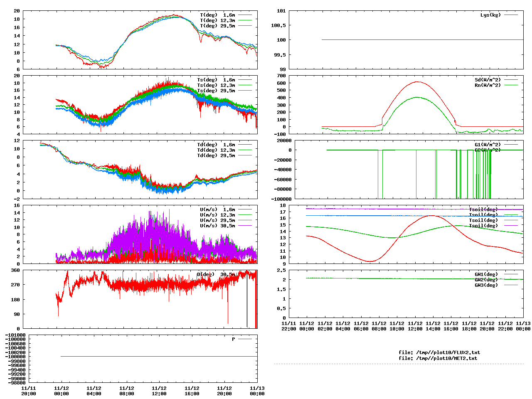
Task: Click the "11/13 00:00" left time axis label
Action: click(x=257, y=391)
